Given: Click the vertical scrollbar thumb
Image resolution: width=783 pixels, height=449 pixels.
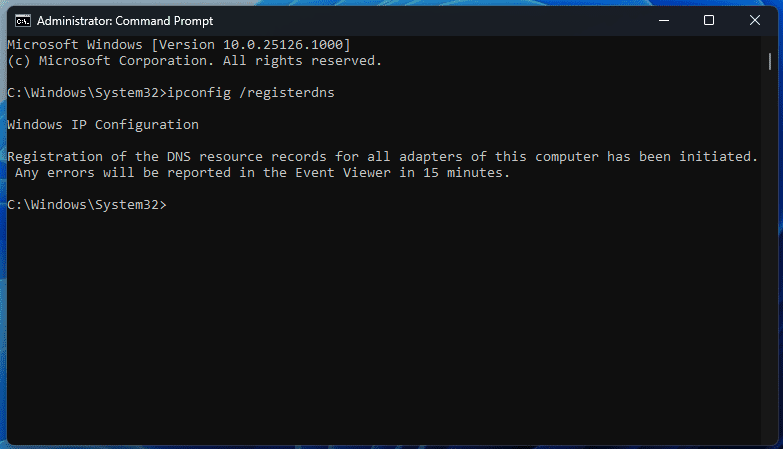Looking at the screenshot, I should coord(770,61).
